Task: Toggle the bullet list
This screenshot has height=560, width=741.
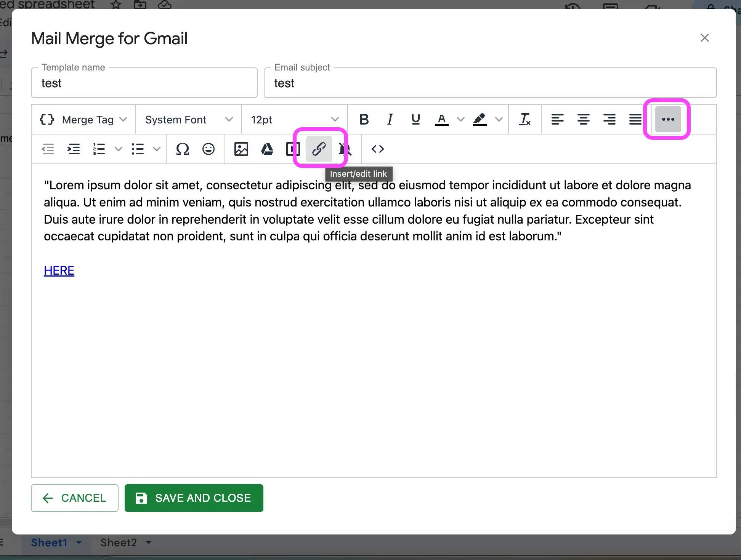Action: (138, 149)
